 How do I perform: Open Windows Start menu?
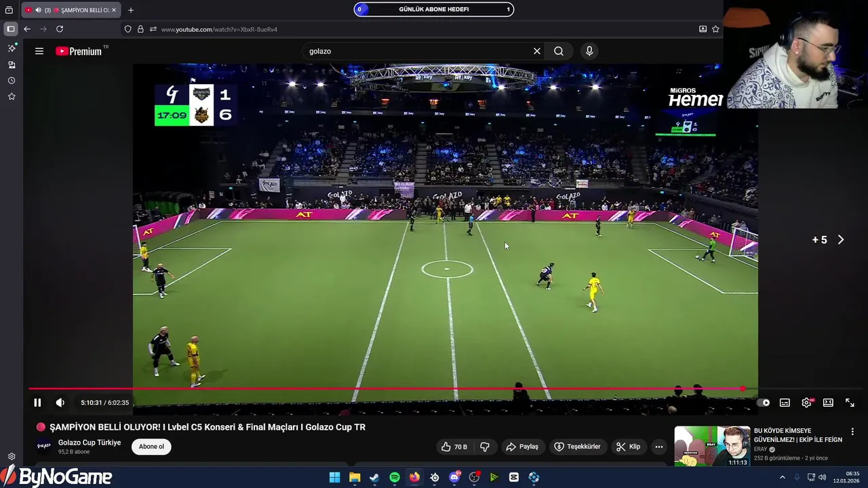pyautogui.click(x=334, y=477)
